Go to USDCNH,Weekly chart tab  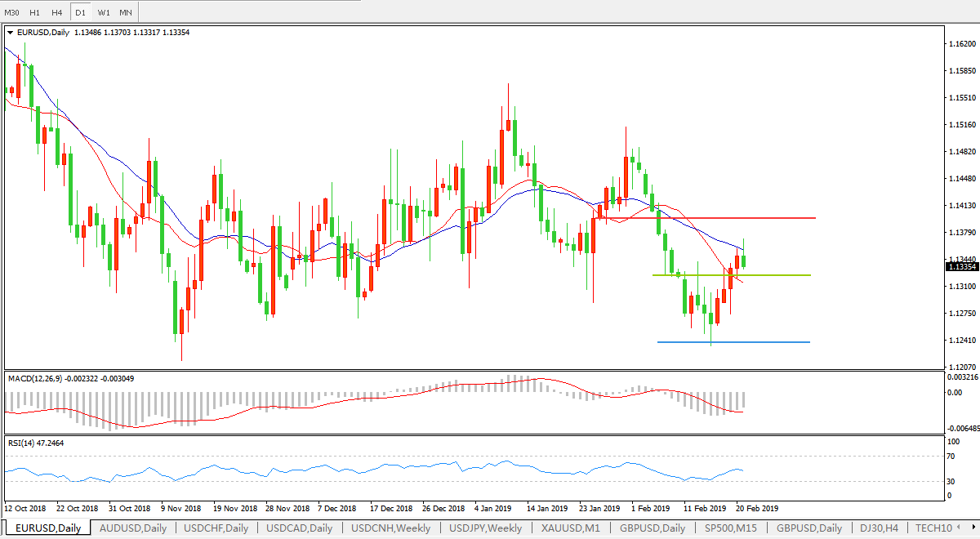click(390, 528)
